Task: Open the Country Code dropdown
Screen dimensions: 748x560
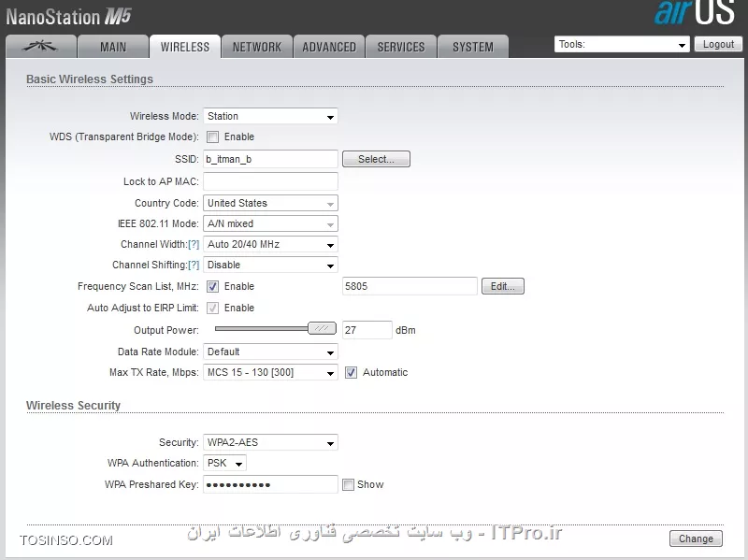Action: (270, 203)
